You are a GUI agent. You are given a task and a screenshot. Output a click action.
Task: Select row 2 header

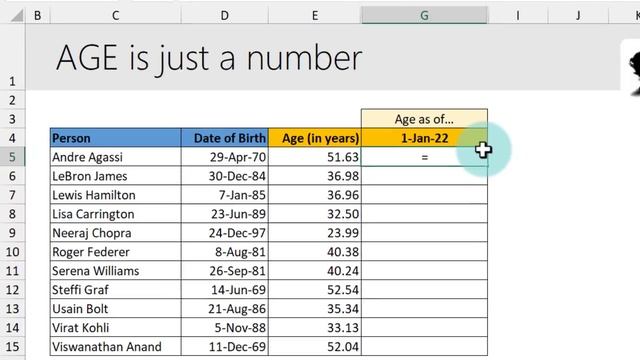point(12,100)
